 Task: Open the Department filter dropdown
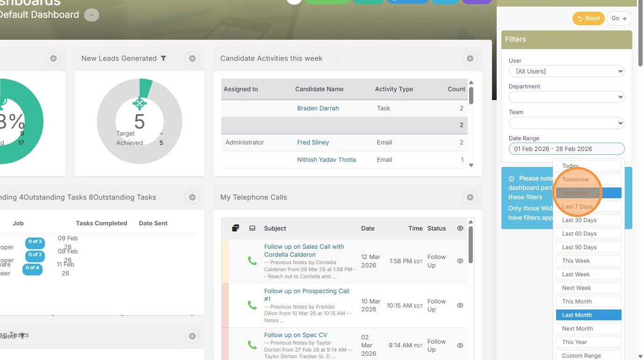(x=567, y=97)
